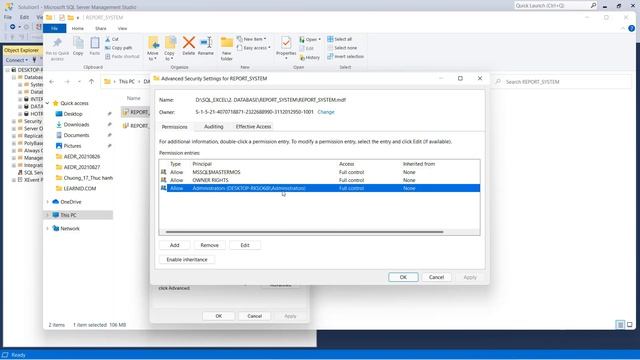The height and width of the screenshot is (360, 640).
Task: Click the Search REPORT_SYSTEM field
Action: point(563,82)
